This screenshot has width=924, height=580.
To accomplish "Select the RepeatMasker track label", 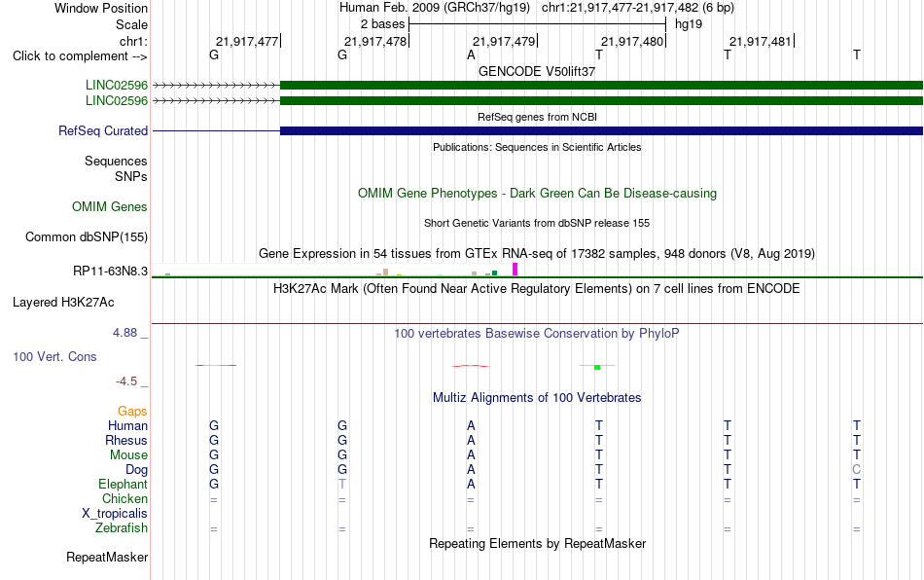I will pos(107,557).
